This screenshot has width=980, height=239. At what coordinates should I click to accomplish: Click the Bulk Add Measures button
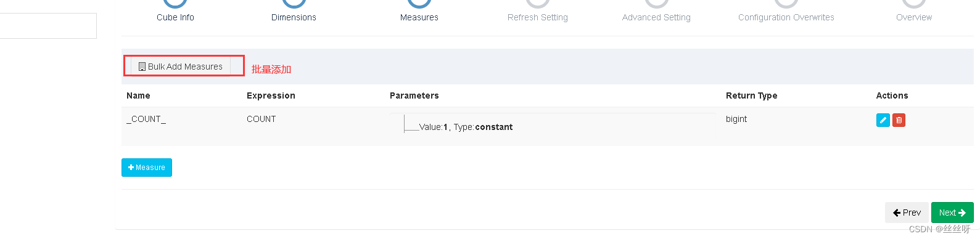[181, 67]
